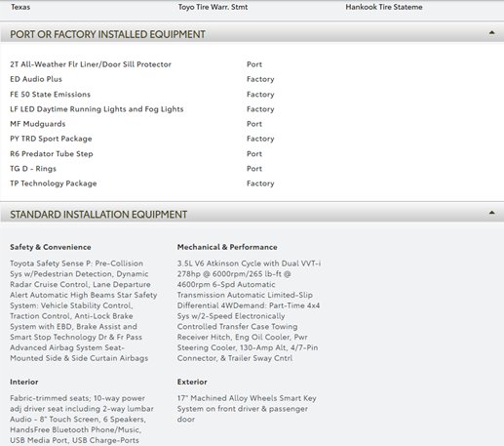Click Safety & Convenience heading
Image resolution: width=504 pixels, height=446 pixels.
tap(51, 247)
